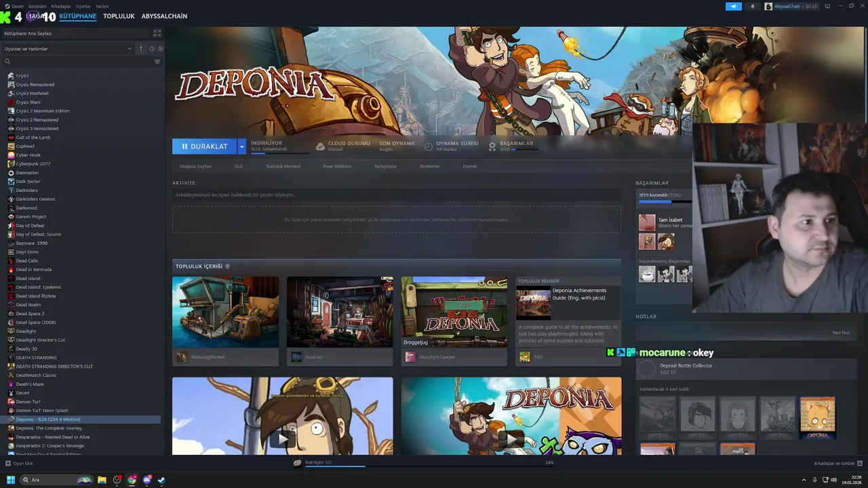Click Topluluk İçeriği help question mark
Image resolution: width=868 pixels, height=488 pixels.
click(x=227, y=266)
